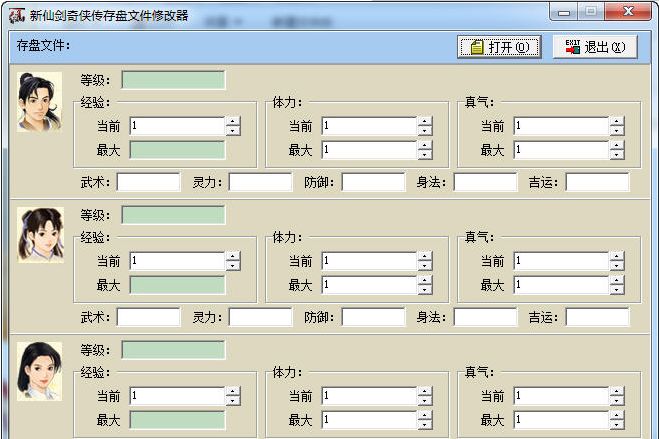Select the first character's male portrait
The width and height of the screenshot is (659, 439).
click(x=40, y=102)
